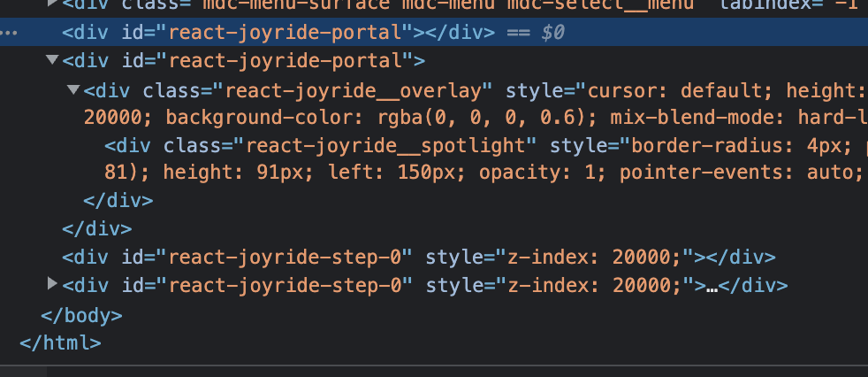Click the "cursor: default" style text
Screen dimensions: 868x377
pyautogui.click(x=674, y=90)
